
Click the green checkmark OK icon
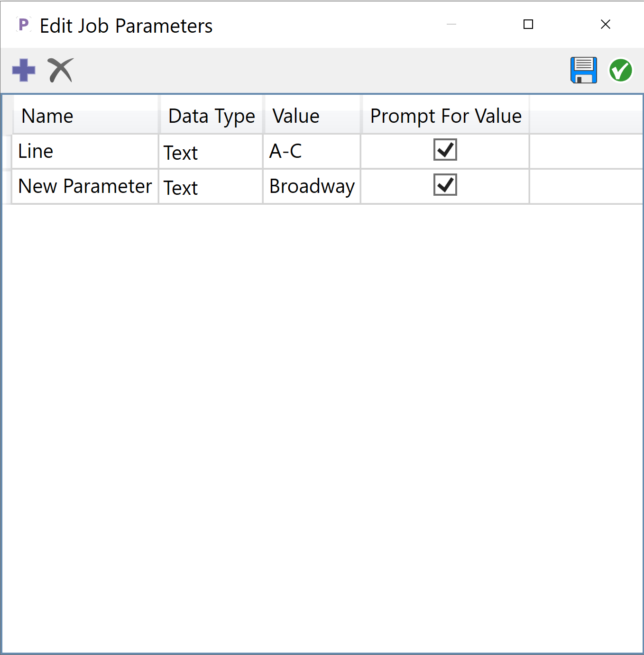[620, 70]
